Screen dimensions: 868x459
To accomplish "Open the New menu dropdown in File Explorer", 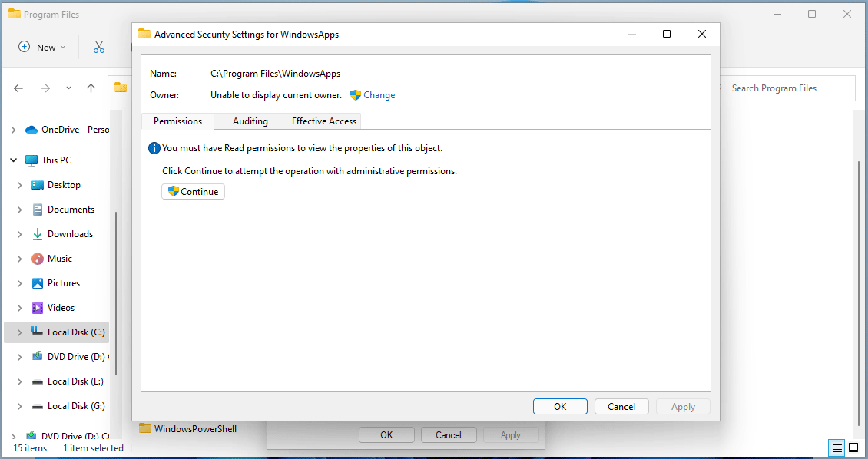I will 42,47.
